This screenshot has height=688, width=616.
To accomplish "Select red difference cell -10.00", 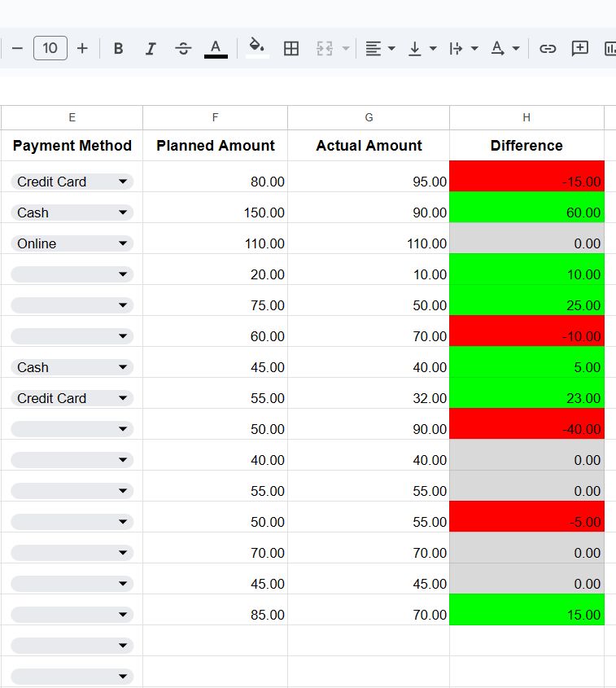I will pos(526,331).
